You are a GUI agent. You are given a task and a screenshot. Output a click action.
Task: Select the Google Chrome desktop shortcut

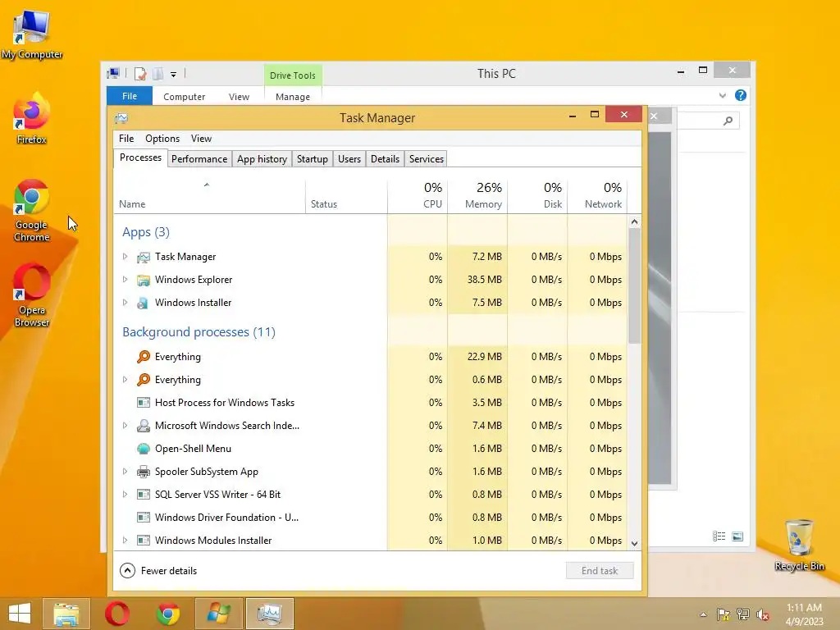[32, 211]
